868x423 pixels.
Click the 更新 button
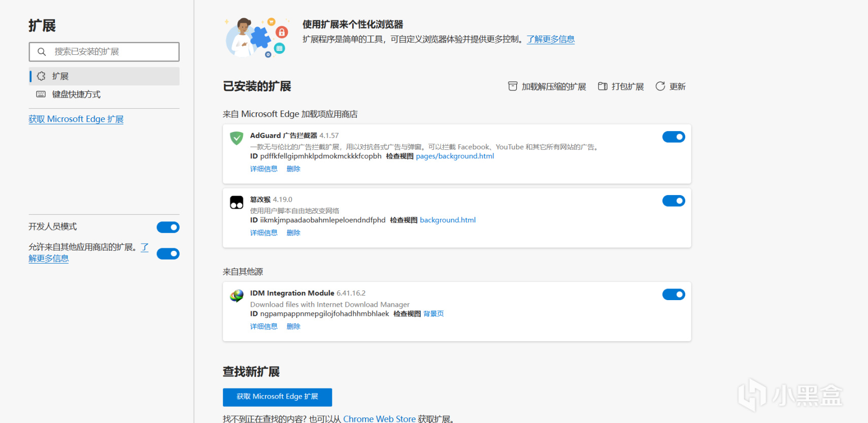click(x=671, y=86)
